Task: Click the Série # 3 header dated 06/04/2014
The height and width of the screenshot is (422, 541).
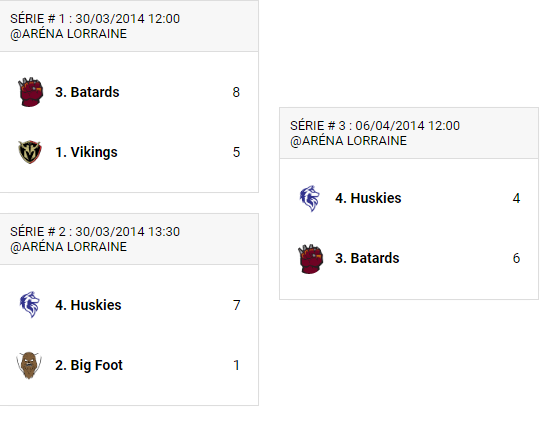Action: pyautogui.click(x=409, y=133)
